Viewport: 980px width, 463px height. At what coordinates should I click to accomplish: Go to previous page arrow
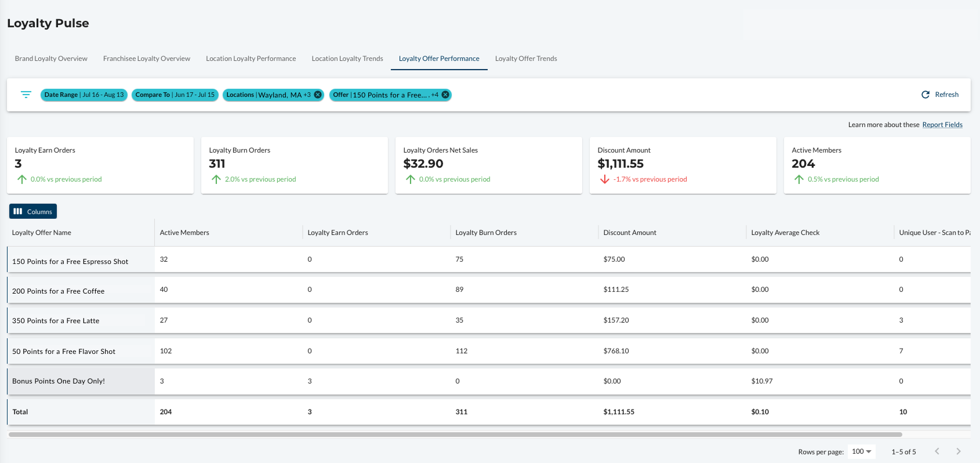coord(937,451)
